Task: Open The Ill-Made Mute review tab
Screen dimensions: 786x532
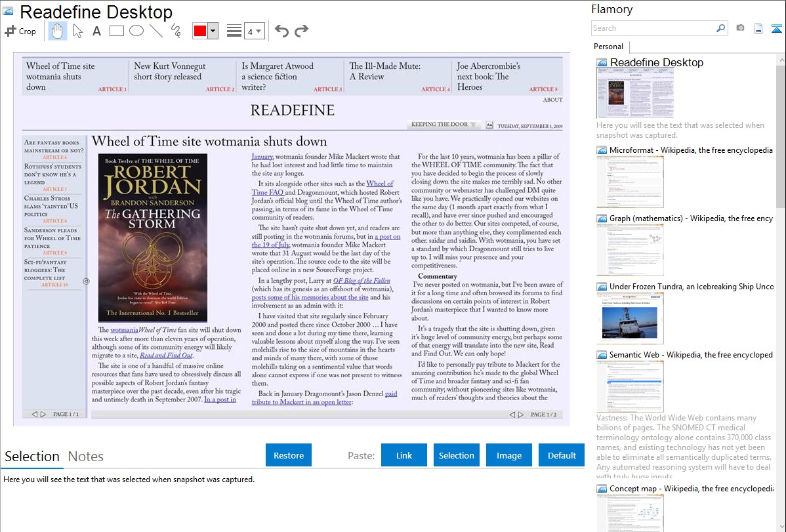Action: (398, 76)
